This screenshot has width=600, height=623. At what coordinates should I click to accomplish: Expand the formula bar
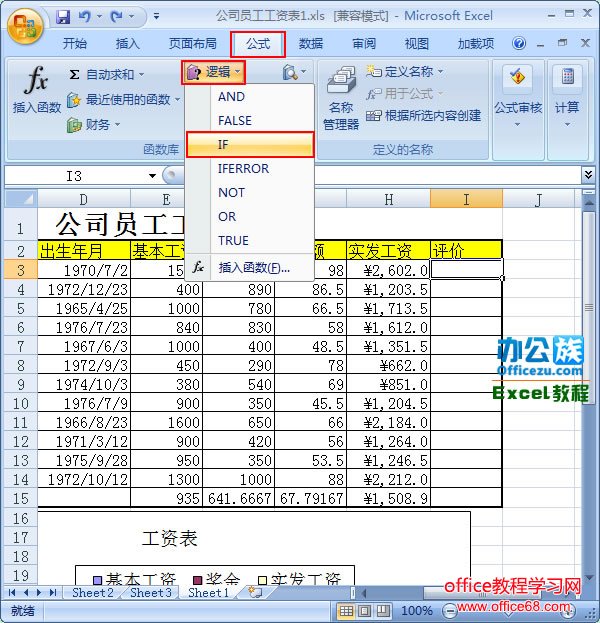[x=588, y=175]
